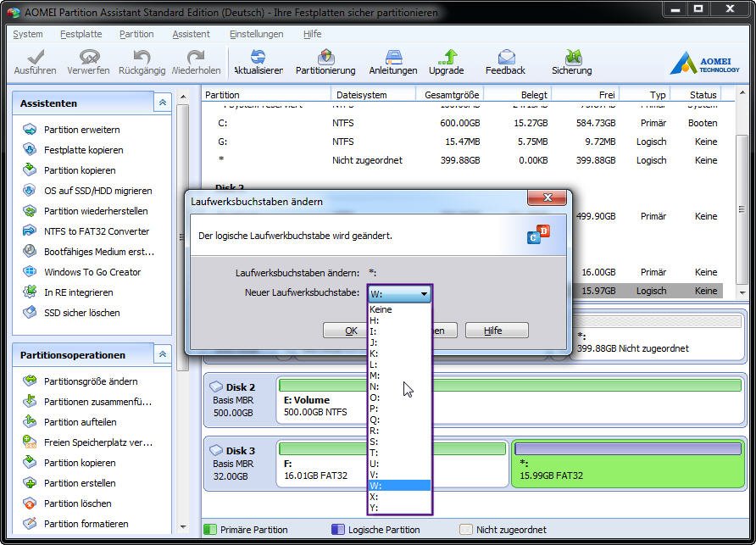
Task: Open the Feedback envelope icon
Action: point(506,57)
